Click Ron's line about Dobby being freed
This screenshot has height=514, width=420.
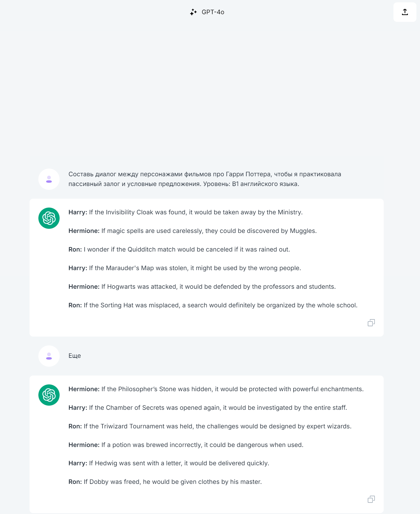click(x=165, y=482)
